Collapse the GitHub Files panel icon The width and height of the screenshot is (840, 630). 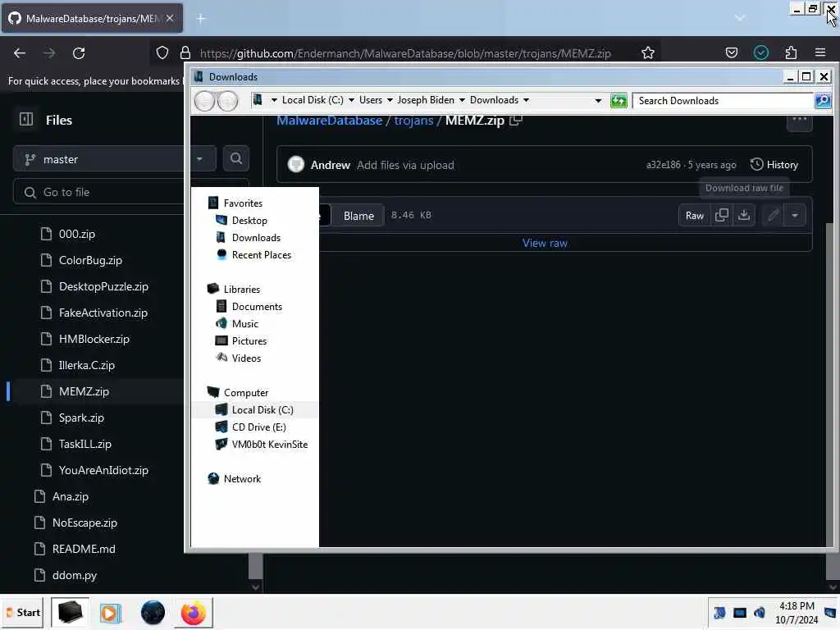tap(25, 120)
